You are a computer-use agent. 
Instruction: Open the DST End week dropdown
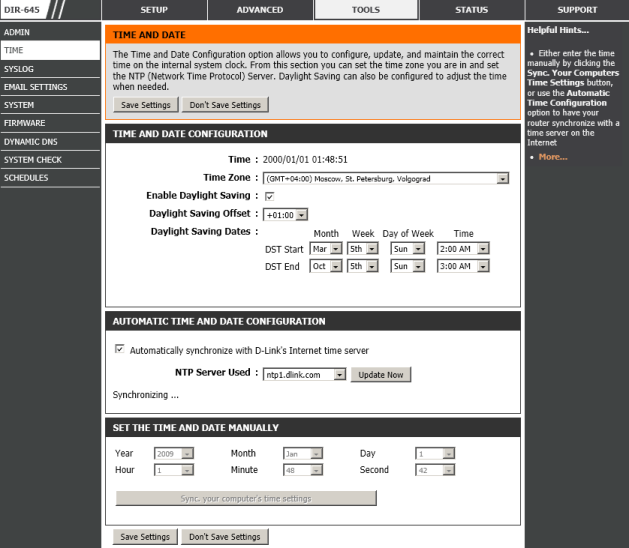pyautogui.click(x=363, y=266)
